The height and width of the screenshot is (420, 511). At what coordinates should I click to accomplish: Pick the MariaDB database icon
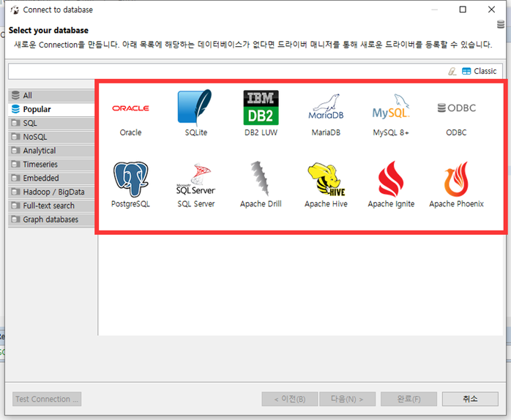pos(326,107)
